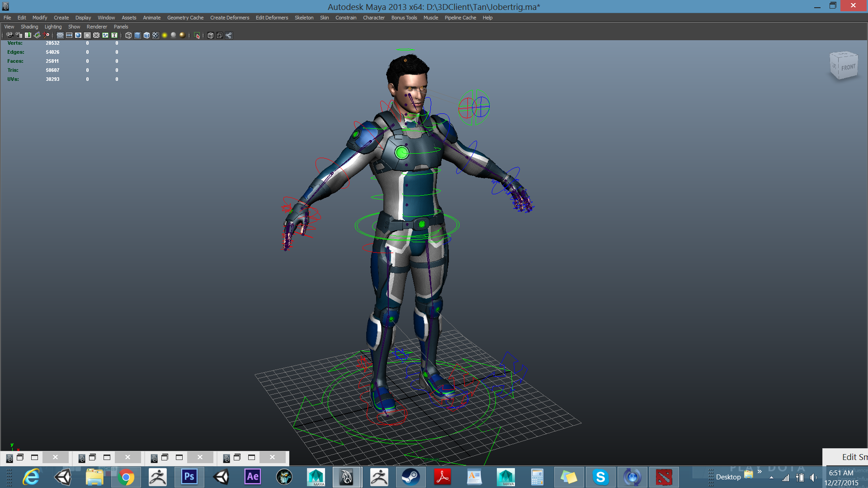Click the Shadows gray sphere icon
Image resolution: width=868 pixels, height=488 pixels.
174,35
